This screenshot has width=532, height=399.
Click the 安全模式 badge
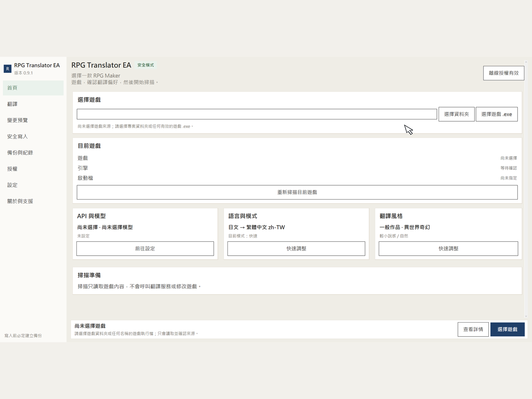point(146,65)
